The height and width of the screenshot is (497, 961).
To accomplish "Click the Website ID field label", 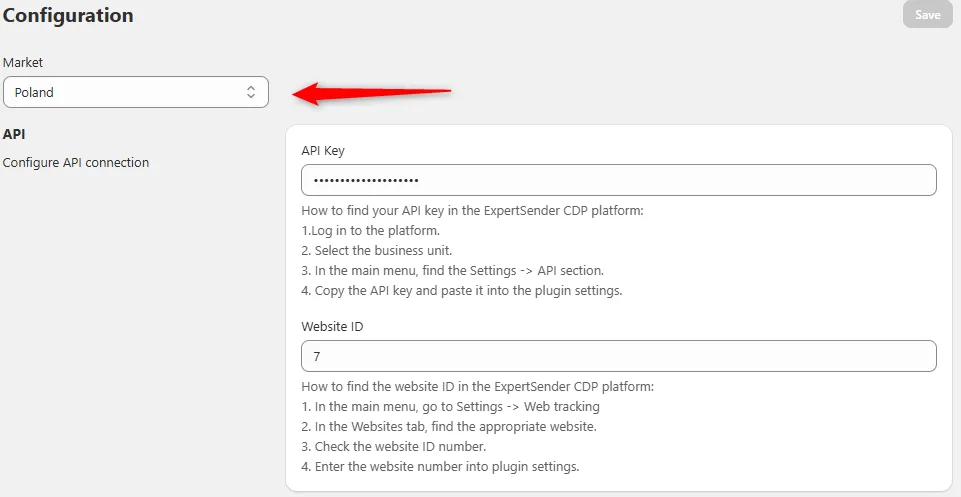I will [x=332, y=327].
